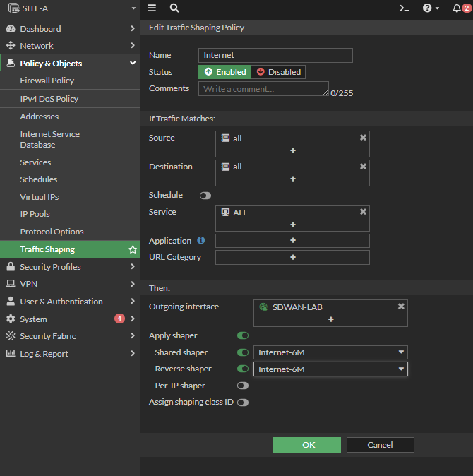Screen dimensions: 473x476
Task: Add another source with the plus icon
Action: coord(292,150)
